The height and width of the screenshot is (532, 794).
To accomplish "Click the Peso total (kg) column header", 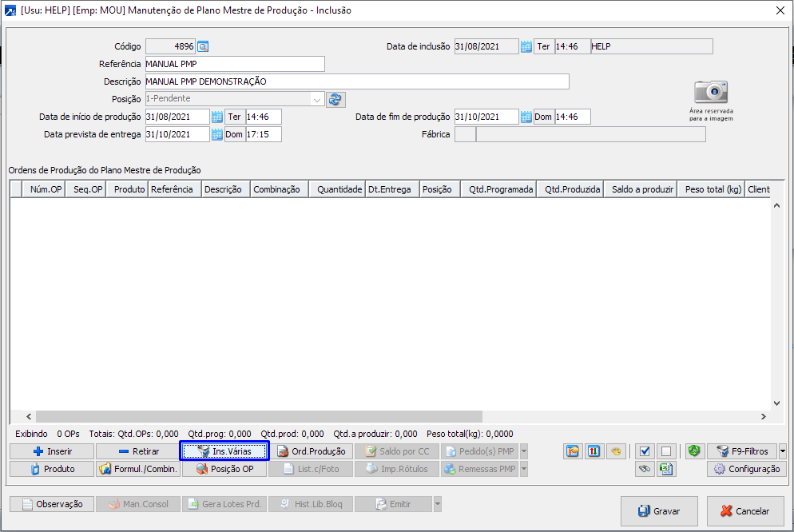I will 711,189.
